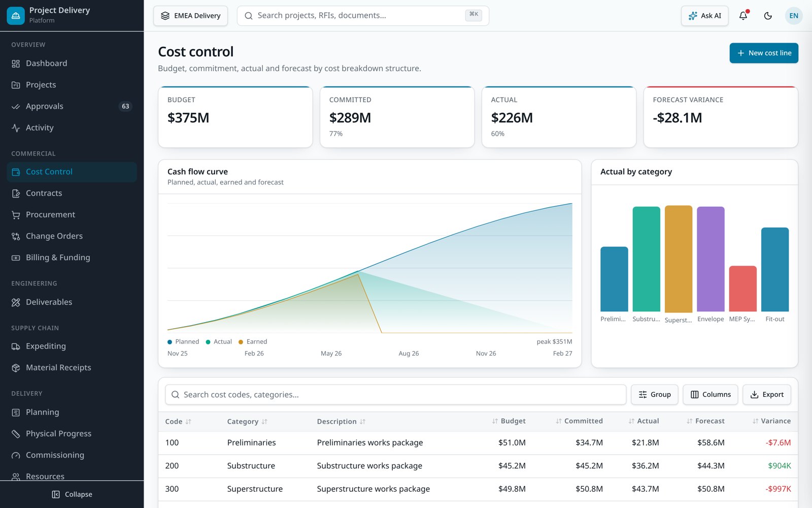The image size is (812, 508).
Task: Click the New cost line button
Action: pos(764,53)
